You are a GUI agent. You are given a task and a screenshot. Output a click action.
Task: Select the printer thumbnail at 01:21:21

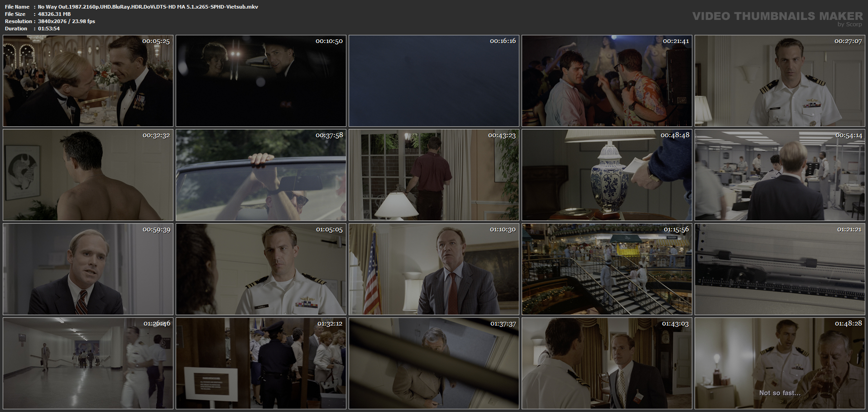780,269
